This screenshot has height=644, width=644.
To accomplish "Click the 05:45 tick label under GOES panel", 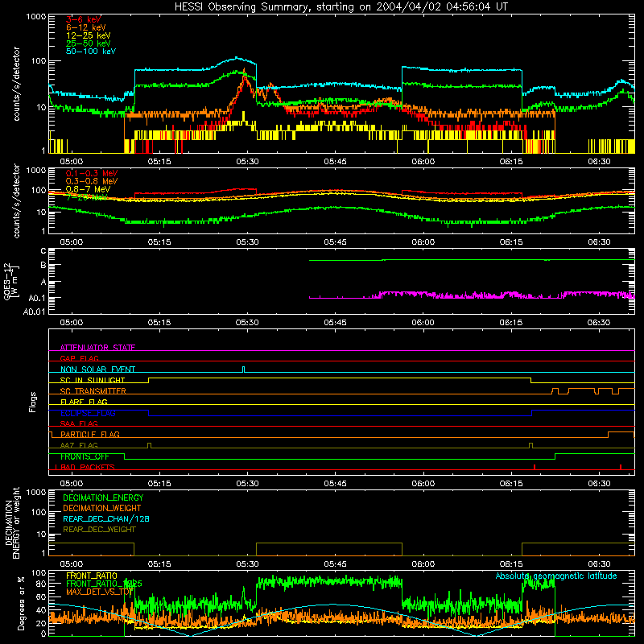I will 335,323.
